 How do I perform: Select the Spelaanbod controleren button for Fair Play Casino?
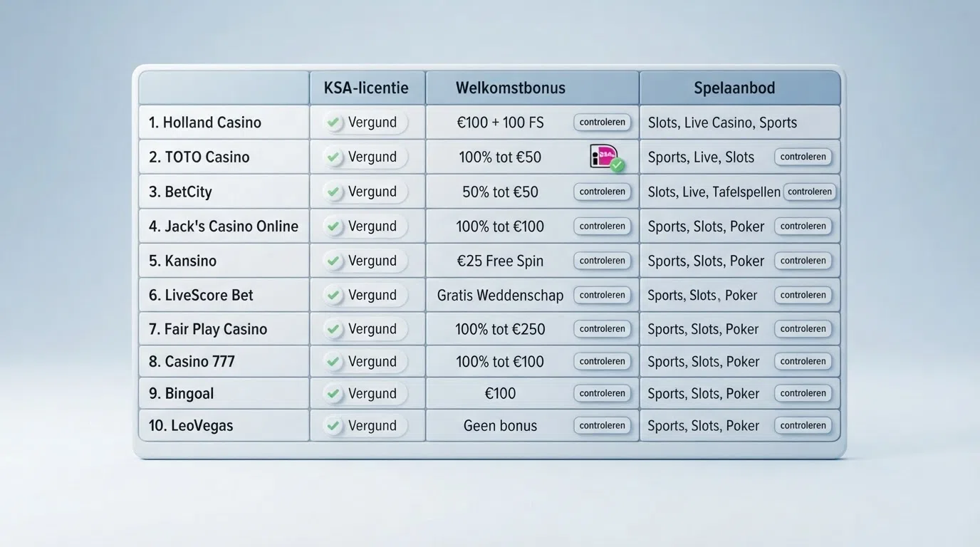tap(803, 329)
